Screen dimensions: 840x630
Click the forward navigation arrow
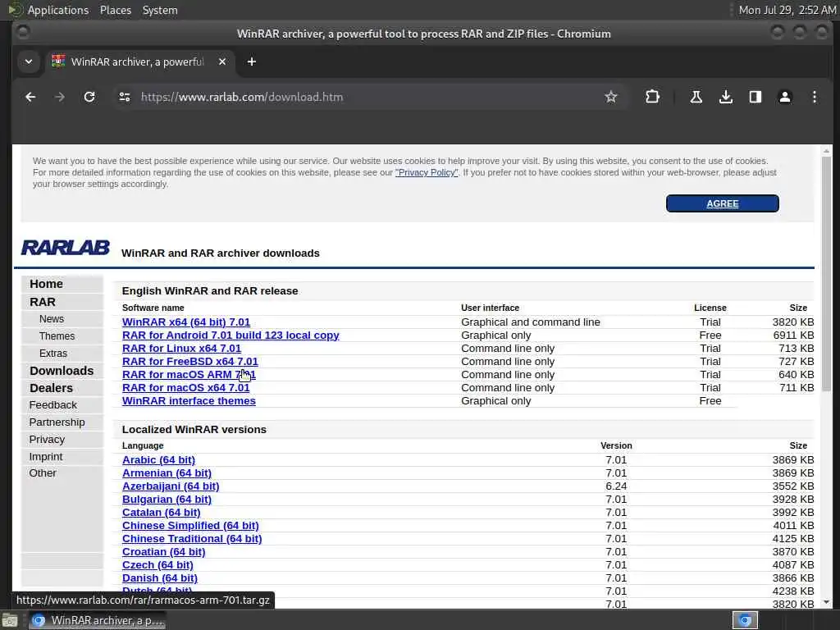[59, 97]
